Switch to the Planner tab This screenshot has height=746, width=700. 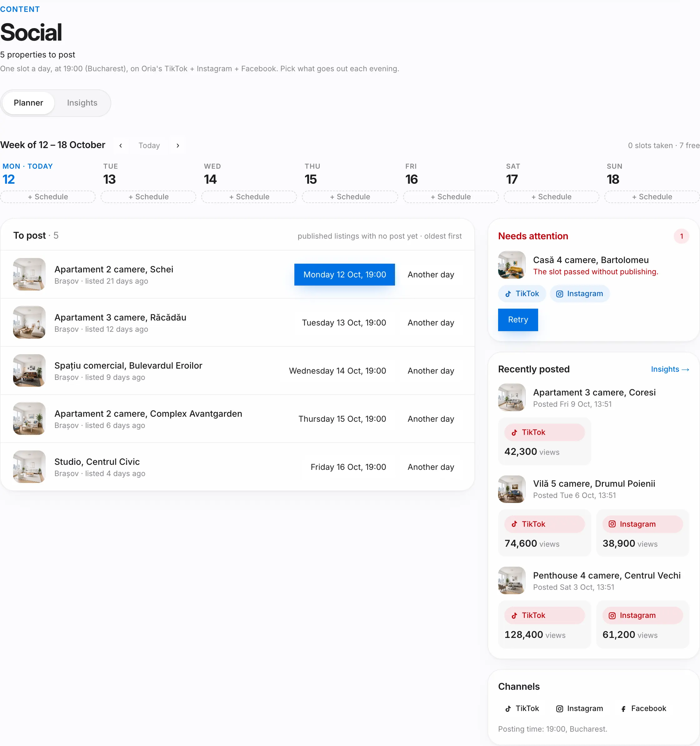[x=28, y=103]
